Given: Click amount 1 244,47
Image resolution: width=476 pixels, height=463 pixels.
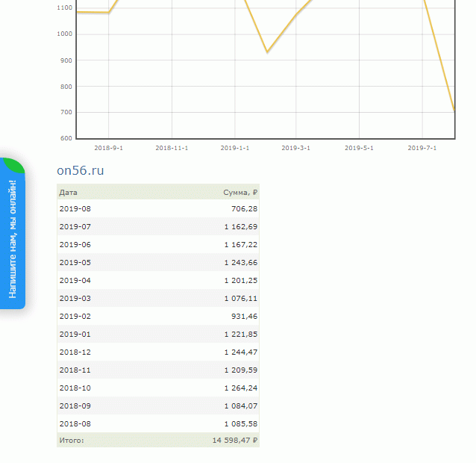Looking at the screenshot, I should point(241,352).
